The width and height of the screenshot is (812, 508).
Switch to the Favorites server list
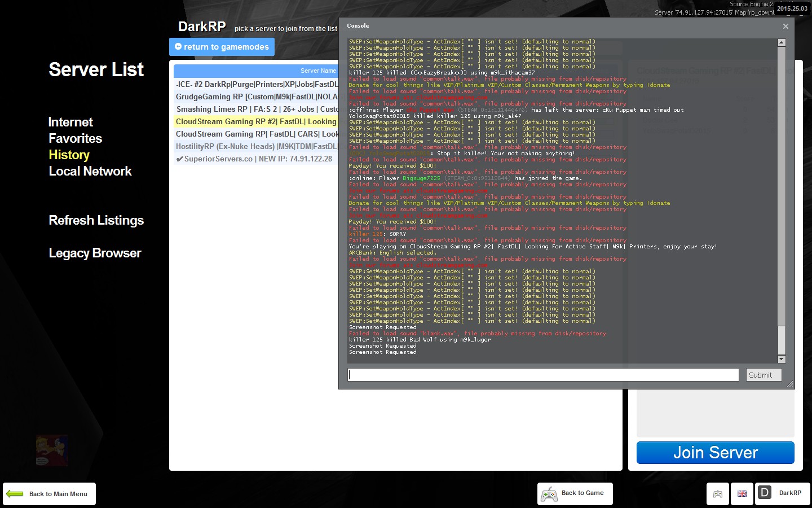point(75,138)
